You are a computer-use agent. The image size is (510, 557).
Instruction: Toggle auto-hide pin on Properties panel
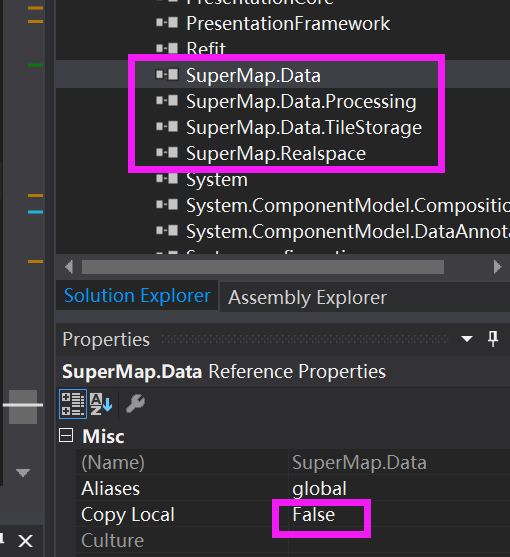coord(493,339)
